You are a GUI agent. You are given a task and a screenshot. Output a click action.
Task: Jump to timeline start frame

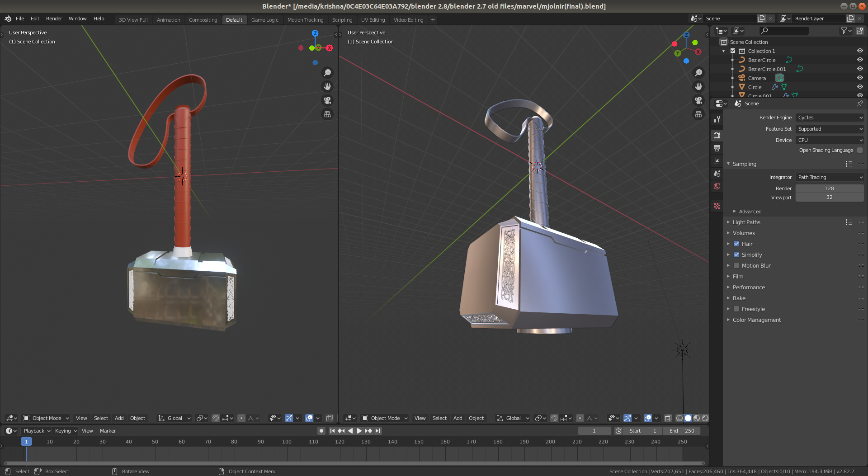coord(332,431)
